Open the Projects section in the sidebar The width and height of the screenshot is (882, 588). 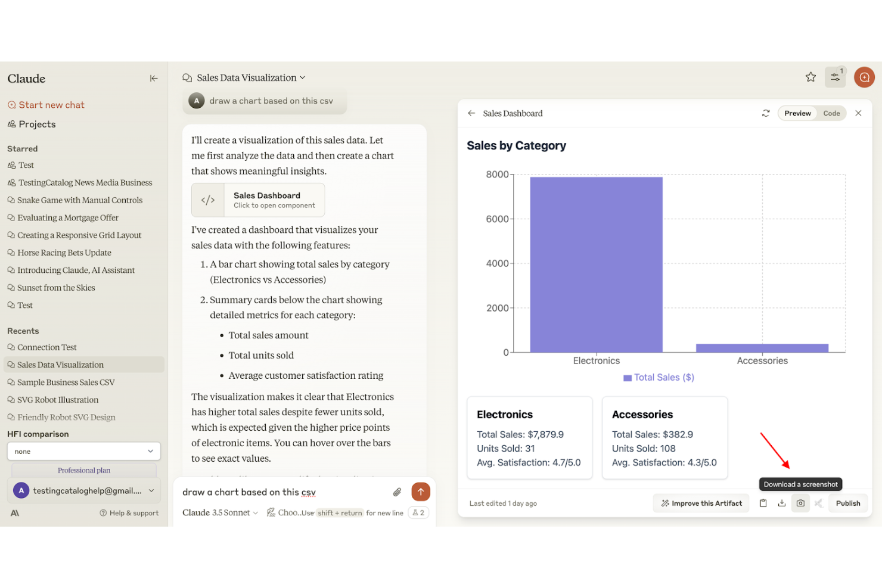(36, 124)
